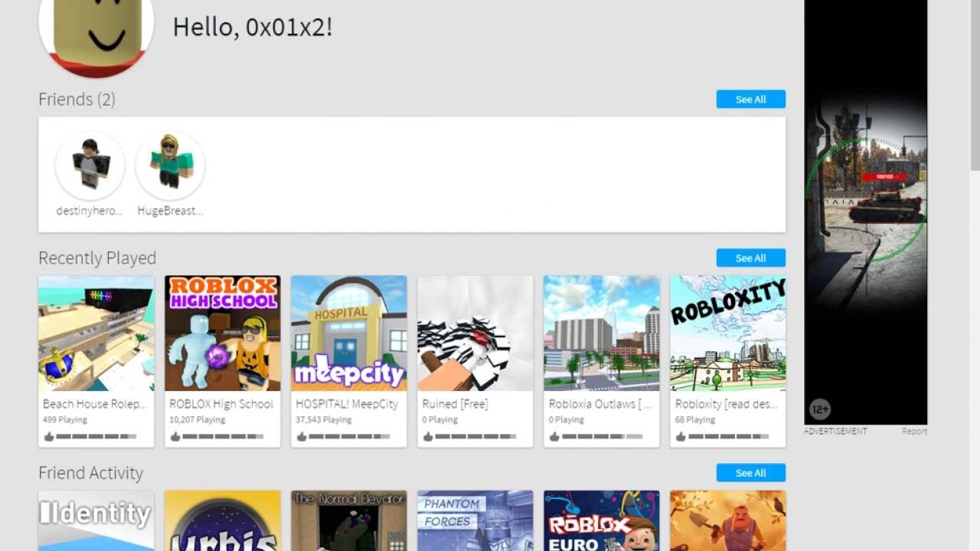Open Ruined [Free] game thumbnail
Viewport: 980px width, 551px height.
pos(475,334)
